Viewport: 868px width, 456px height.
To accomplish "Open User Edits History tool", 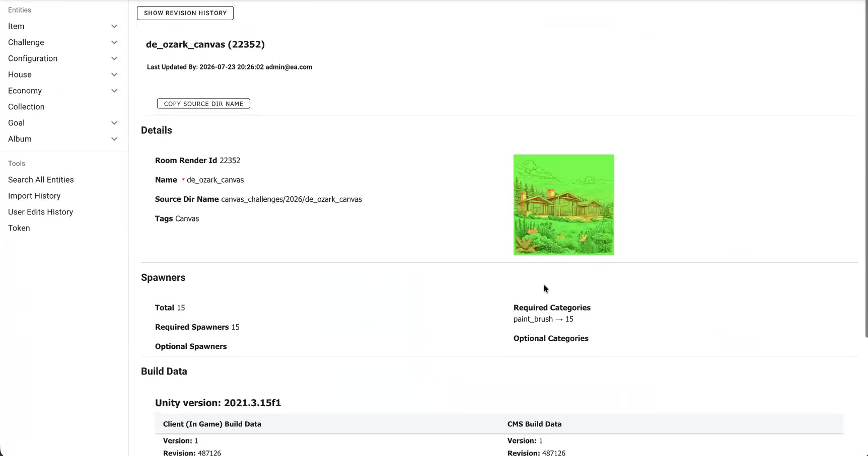I will (40, 212).
